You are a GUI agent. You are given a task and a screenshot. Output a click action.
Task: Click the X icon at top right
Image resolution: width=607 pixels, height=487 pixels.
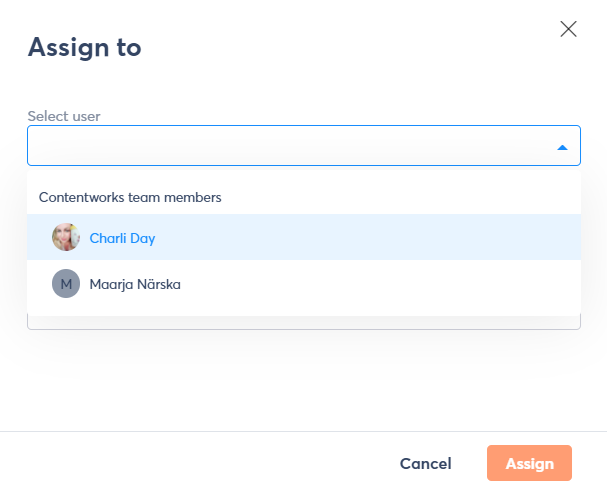click(x=568, y=29)
